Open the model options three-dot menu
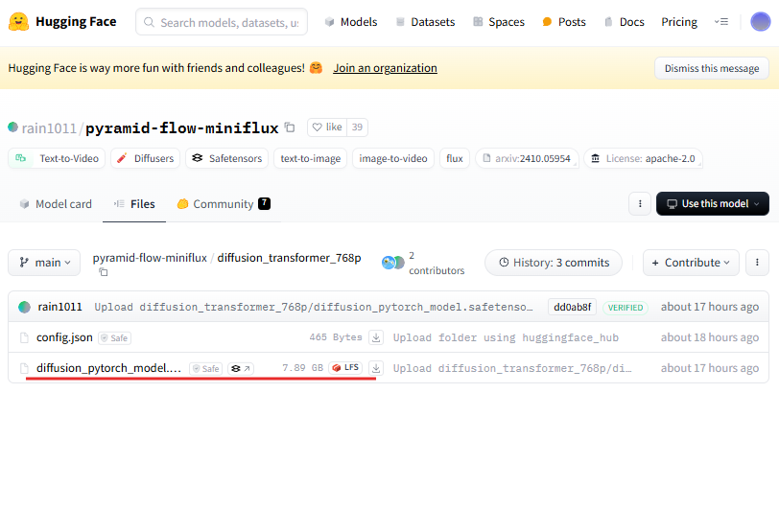 pyautogui.click(x=640, y=203)
